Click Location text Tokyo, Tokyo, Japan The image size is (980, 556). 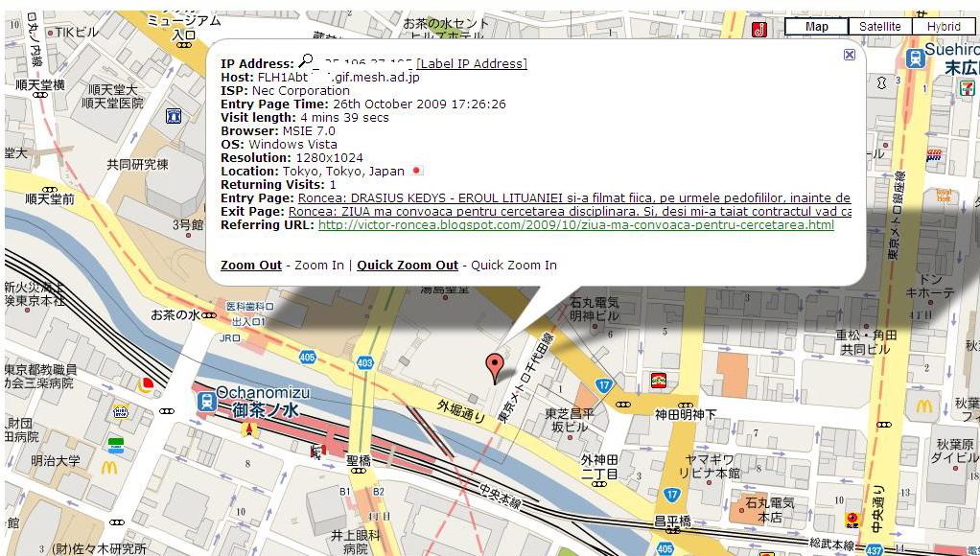(343, 172)
